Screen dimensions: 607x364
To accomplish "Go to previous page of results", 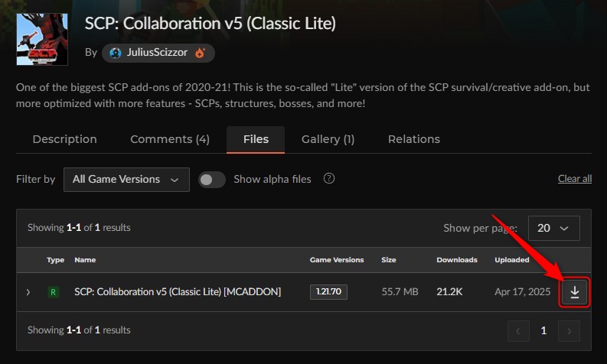I will pyautogui.click(x=518, y=330).
